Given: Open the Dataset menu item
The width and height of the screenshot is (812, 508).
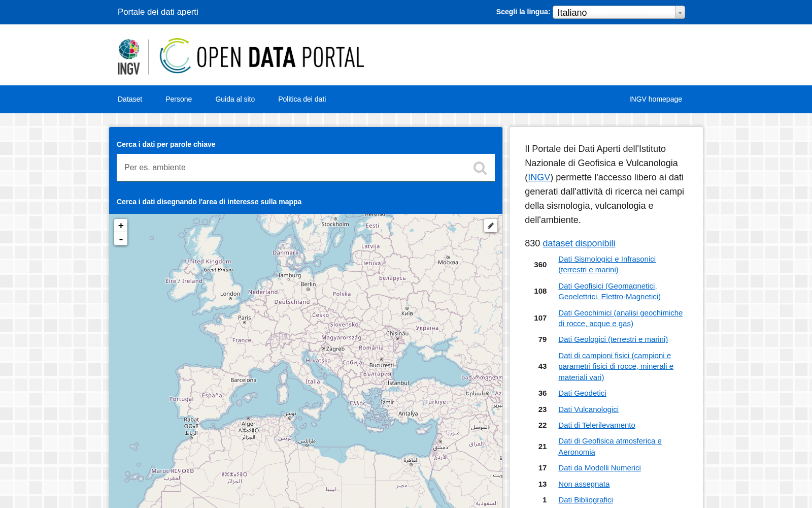Looking at the screenshot, I should click(x=130, y=99).
